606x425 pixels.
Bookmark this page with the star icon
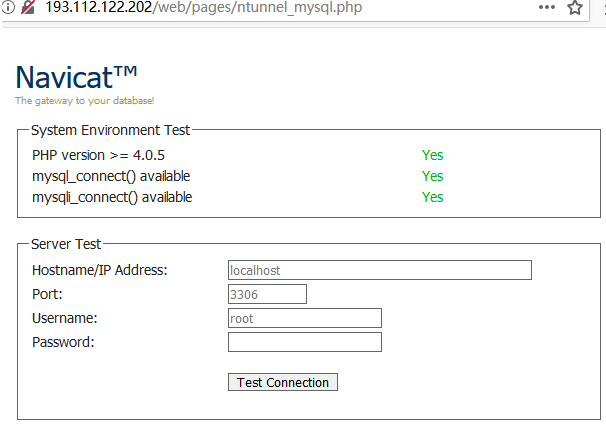click(x=575, y=7)
